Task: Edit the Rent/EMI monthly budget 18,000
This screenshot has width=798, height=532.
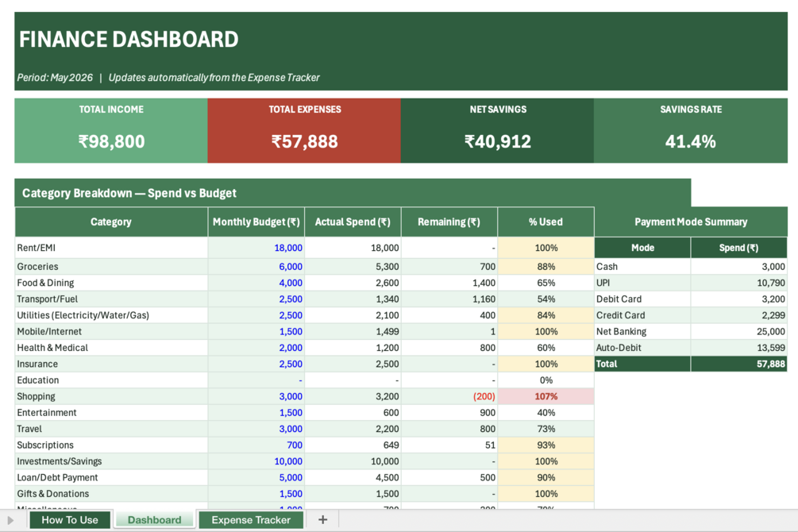Action: (x=256, y=248)
